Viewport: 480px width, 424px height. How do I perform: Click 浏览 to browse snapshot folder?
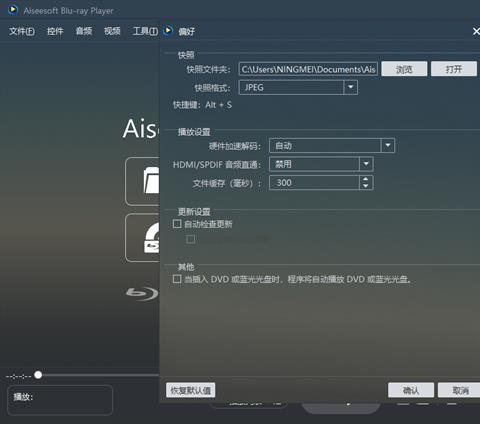tap(404, 69)
